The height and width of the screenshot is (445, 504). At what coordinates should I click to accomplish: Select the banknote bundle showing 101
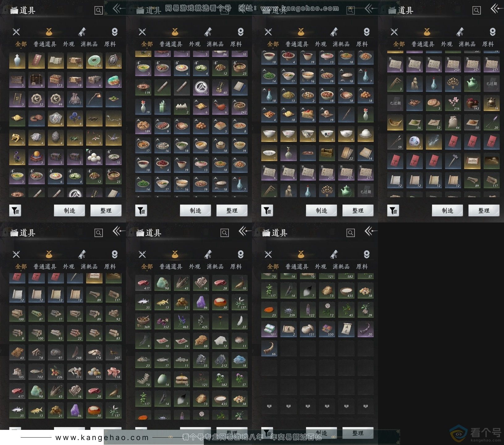269,329
